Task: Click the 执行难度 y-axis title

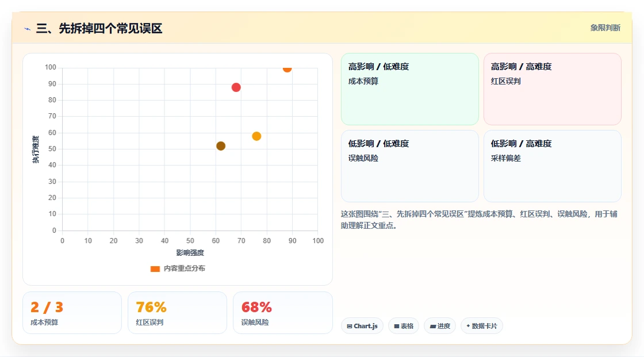Action: coord(36,149)
